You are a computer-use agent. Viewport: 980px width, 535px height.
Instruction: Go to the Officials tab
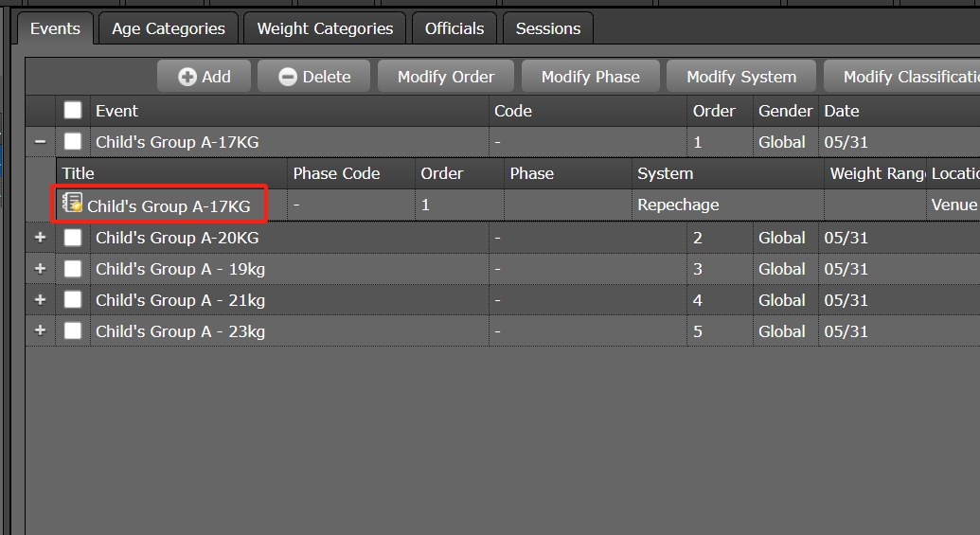tap(454, 28)
